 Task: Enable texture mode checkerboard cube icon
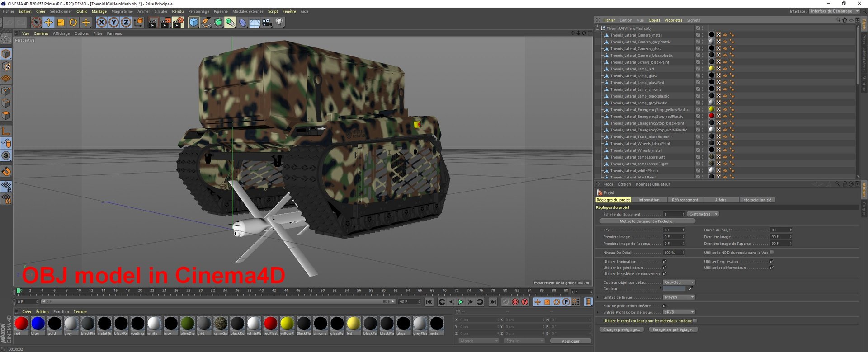6,66
